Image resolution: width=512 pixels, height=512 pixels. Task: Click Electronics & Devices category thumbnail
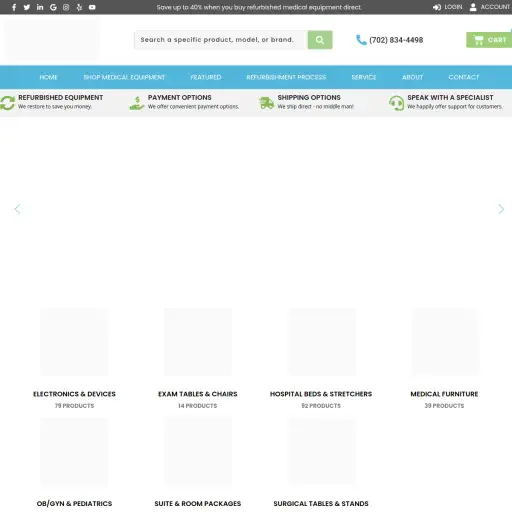74,342
